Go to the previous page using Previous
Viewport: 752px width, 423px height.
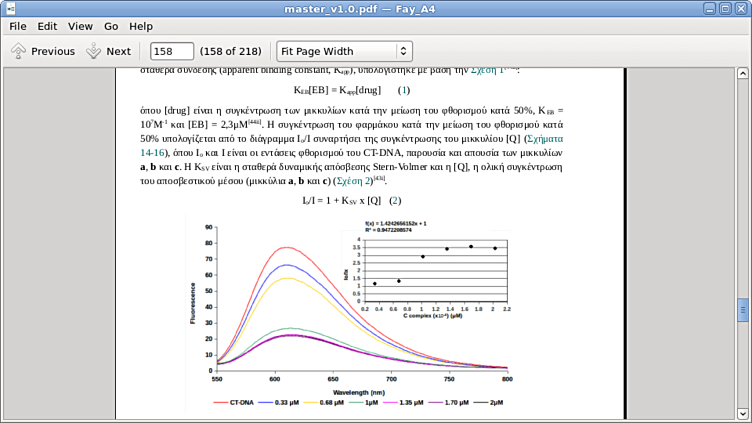[x=43, y=51]
